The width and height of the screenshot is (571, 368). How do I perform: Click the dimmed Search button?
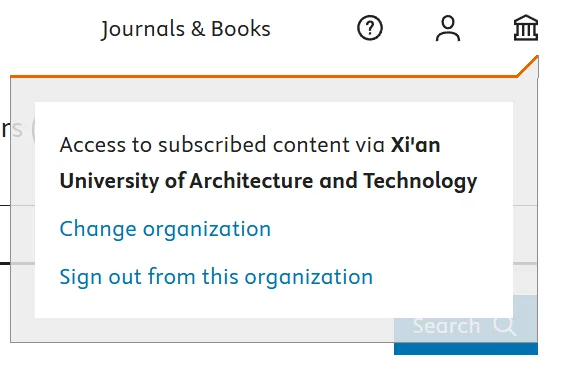tap(466, 325)
